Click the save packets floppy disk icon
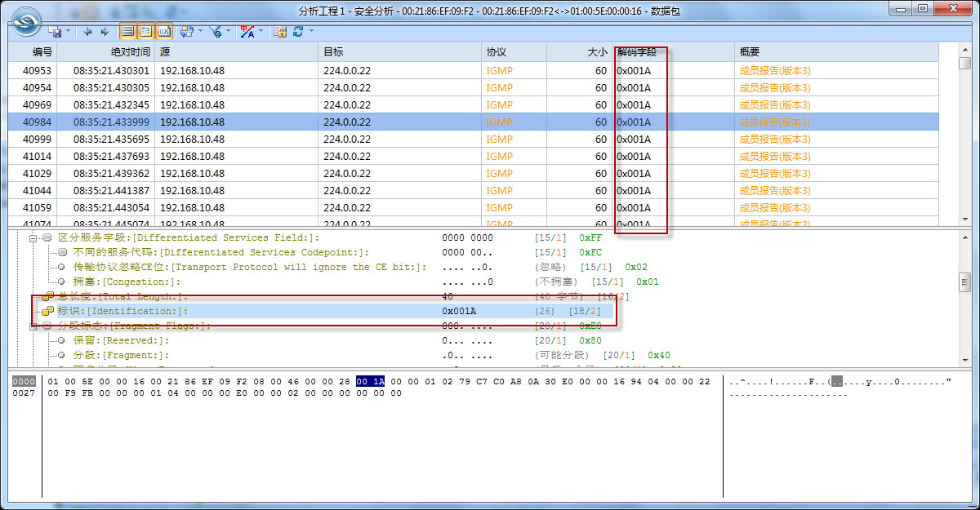This screenshot has width=980, height=510. pyautogui.click(x=56, y=31)
